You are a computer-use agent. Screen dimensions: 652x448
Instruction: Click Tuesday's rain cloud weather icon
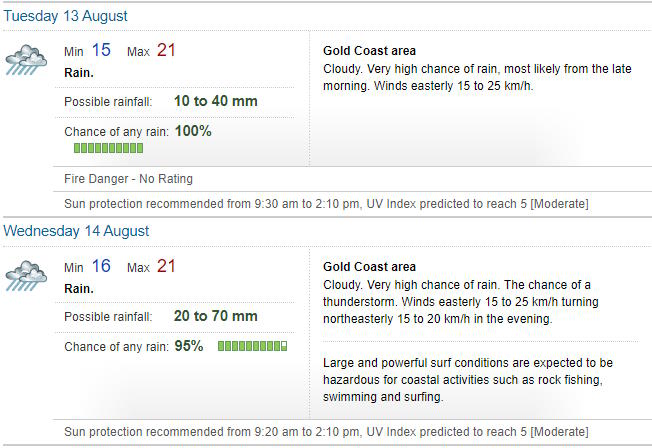(x=26, y=60)
